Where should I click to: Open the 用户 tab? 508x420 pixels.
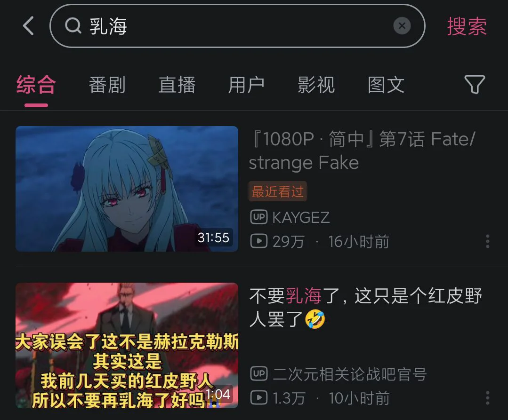246,85
